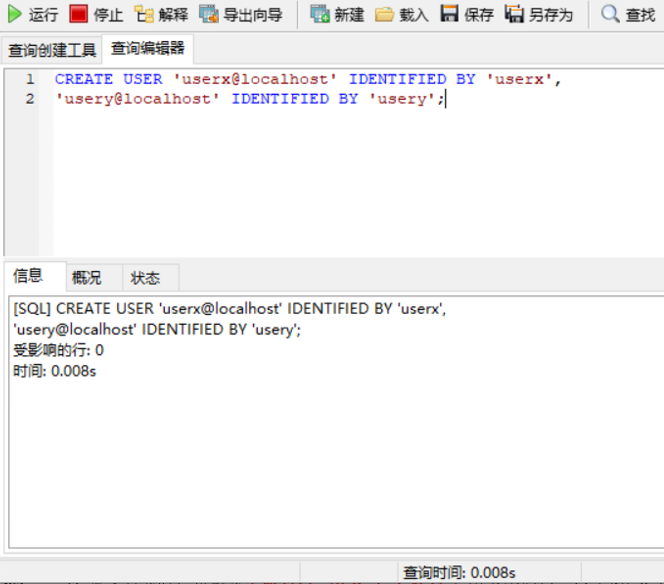664x584 pixels.
Task: Click the Load (载入) folder icon
Action: [x=385, y=14]
